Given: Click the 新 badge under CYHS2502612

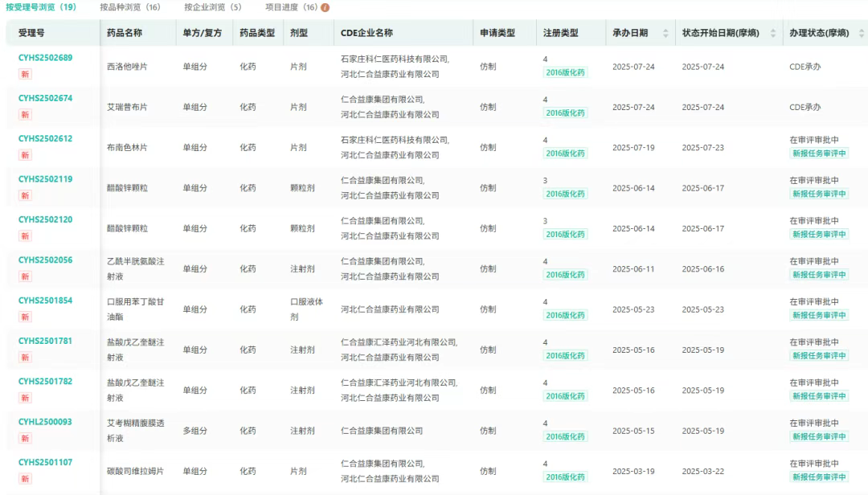Looking at the screenshot, I should (25, 155).
